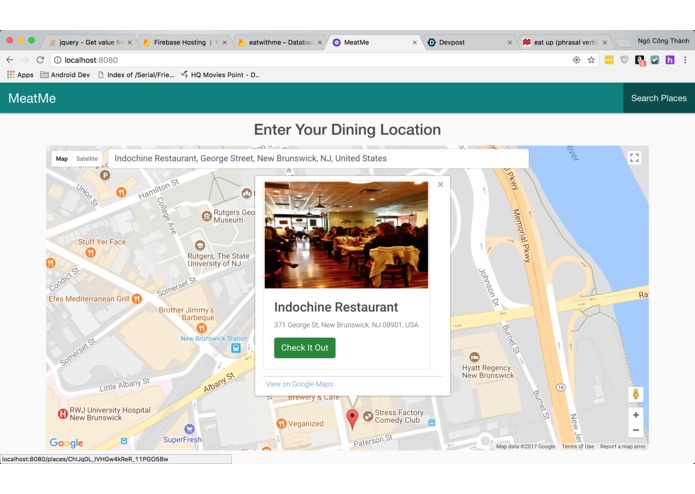This screenshot has height=494, width=695.
Task: Toggle map fullscreen view
Action: pos(634,158)
